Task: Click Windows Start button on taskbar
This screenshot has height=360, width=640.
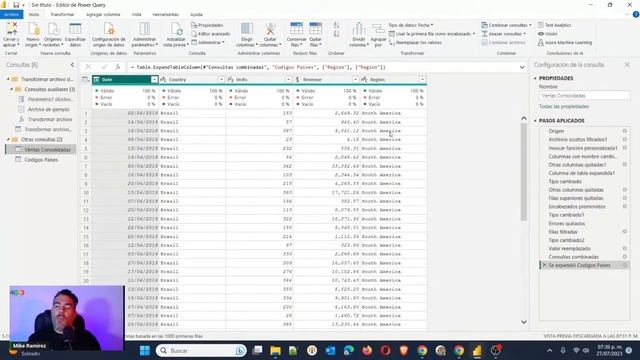Action: click(x=144, y=351)
